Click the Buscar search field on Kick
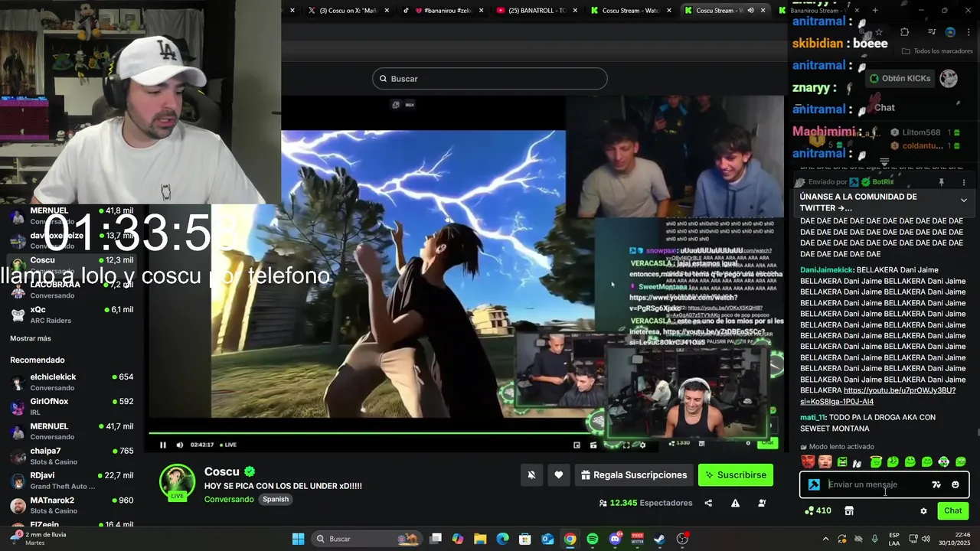 (x=490, y=79)
